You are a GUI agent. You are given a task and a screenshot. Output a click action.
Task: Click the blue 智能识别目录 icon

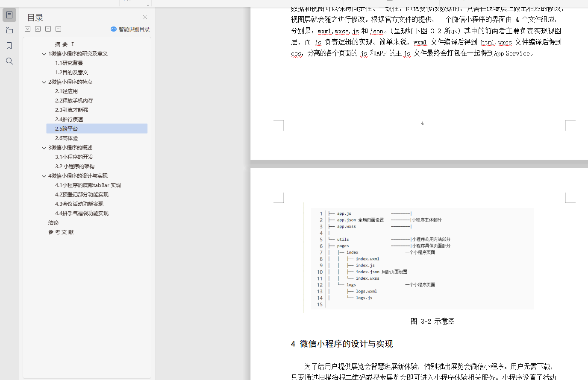[x=114, y=29]
